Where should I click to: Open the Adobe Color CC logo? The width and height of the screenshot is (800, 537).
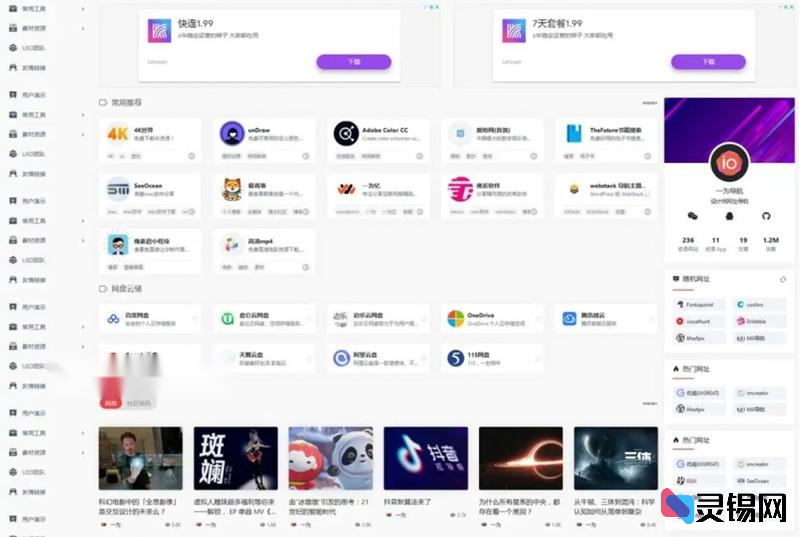pyautogui.click(x=346, y=134)
